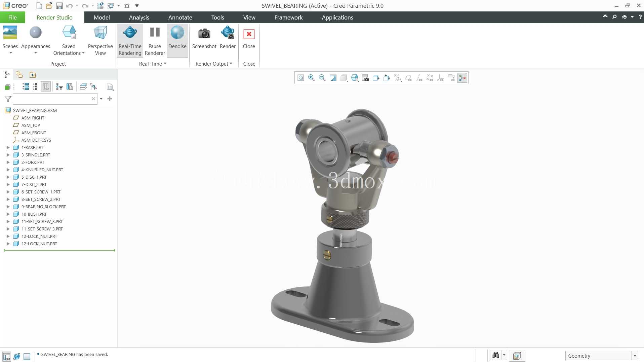Switch to the Annotate tab
644x362 pixels.
(180, 17)
